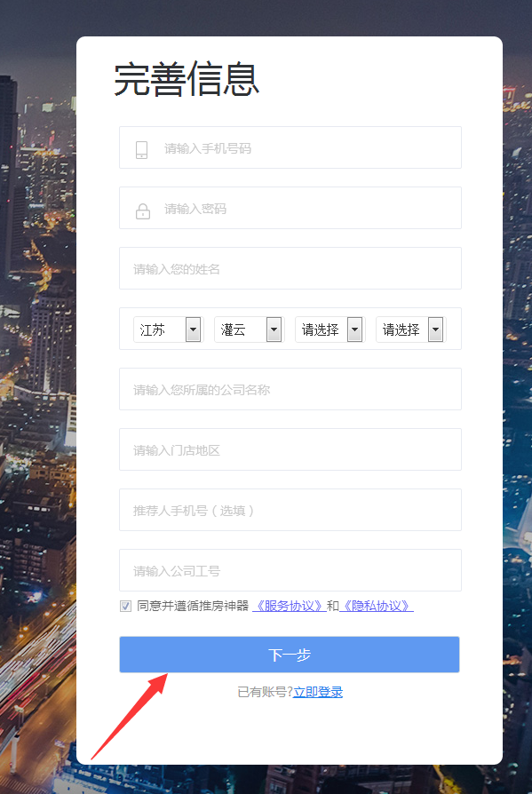The image size is (532, 794).
Task: Focus the 请输入门店地区 store area input
Action: (x=290, y=449)
